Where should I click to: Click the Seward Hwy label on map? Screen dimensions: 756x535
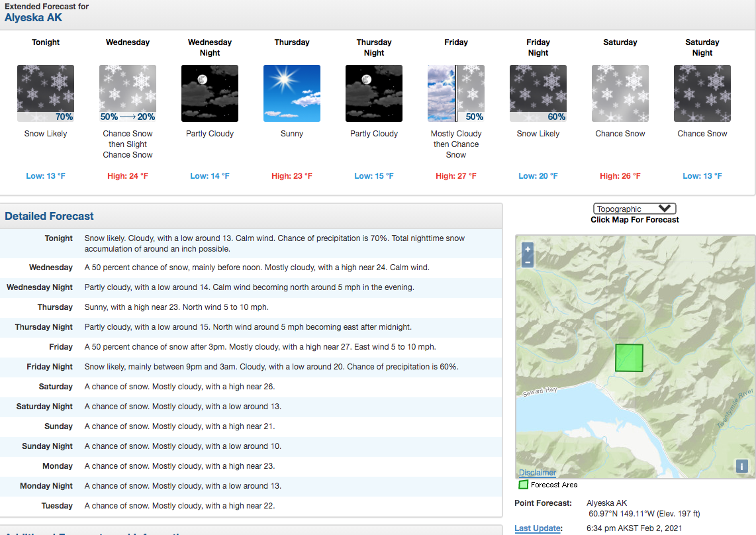click(540, 391)
